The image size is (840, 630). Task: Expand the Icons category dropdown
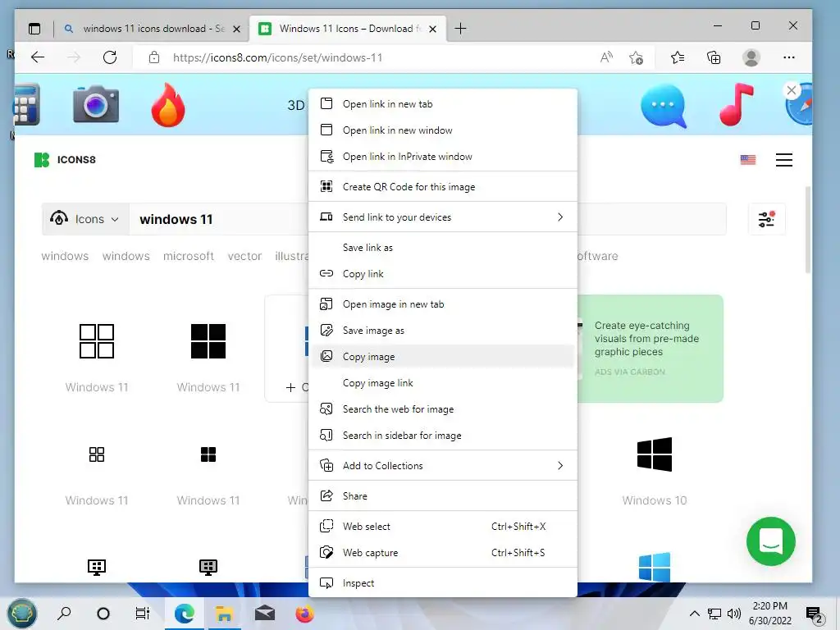coord(85,219)
